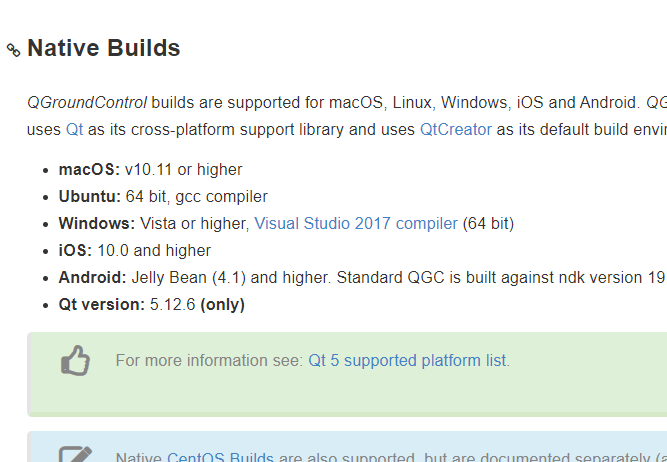The image size is (667, 462).
Task: Click the 5.12.6 version number
Action: [x=173, y=304]
